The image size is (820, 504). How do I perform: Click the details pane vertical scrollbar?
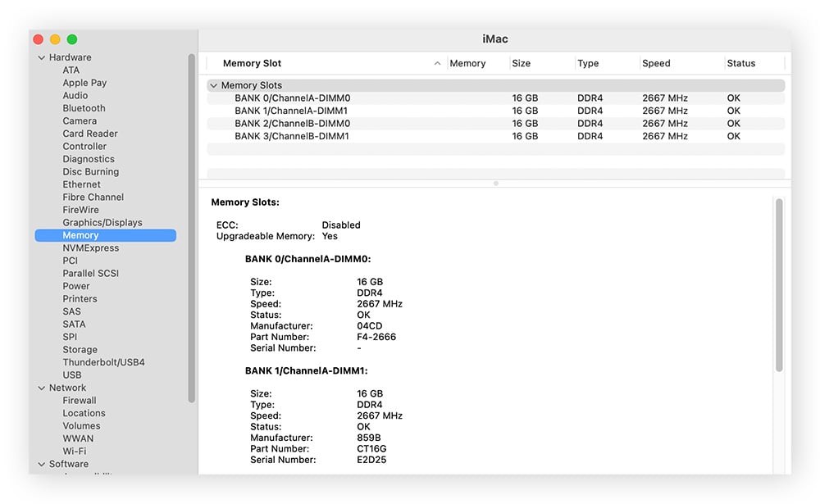pos(779,285)
